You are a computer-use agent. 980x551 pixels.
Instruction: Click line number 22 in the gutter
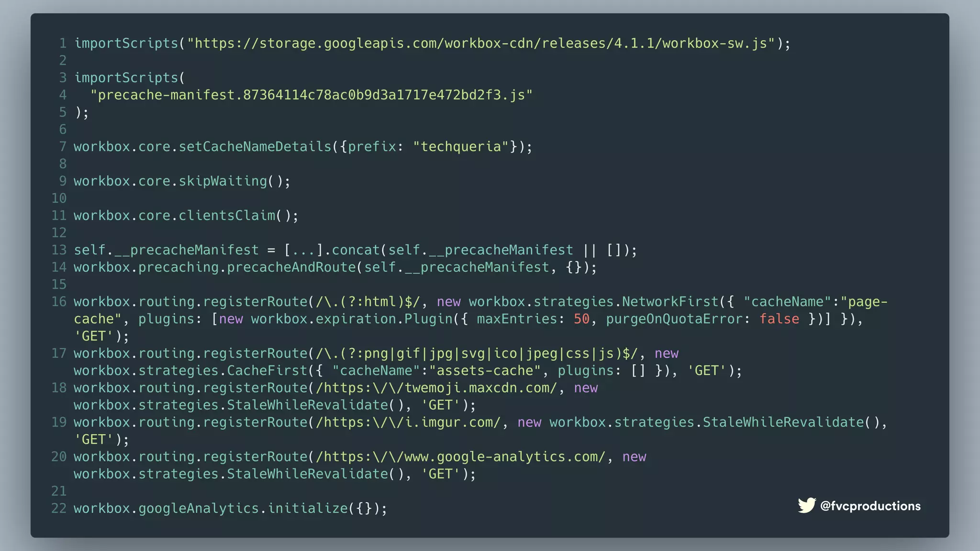pyautogui.click(x=59, y=508)
